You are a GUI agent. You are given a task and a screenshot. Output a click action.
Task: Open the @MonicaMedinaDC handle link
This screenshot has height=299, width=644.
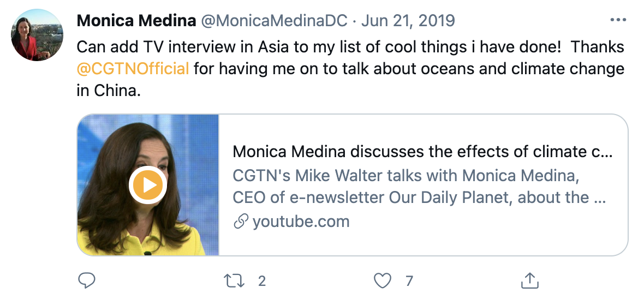275,21
